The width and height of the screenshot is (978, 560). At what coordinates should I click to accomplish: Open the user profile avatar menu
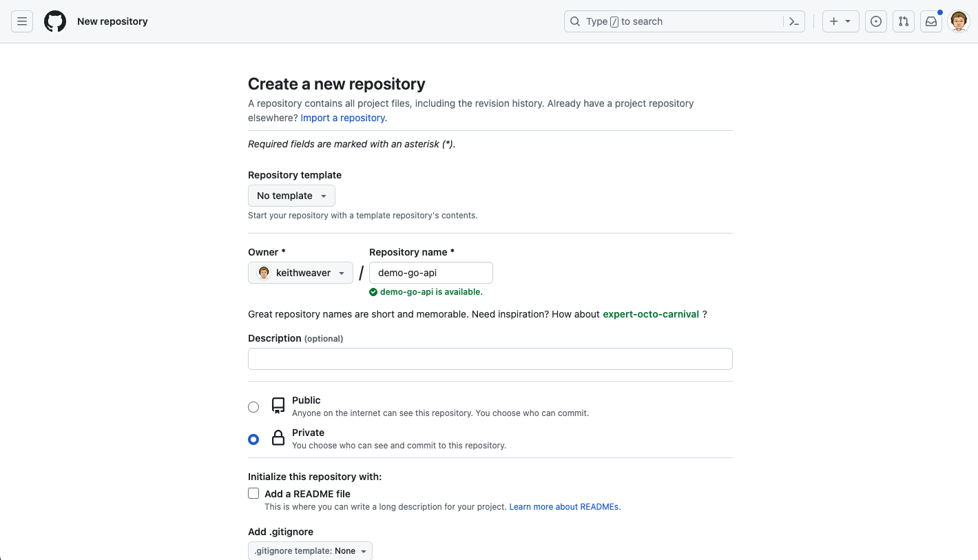[959, 21]
